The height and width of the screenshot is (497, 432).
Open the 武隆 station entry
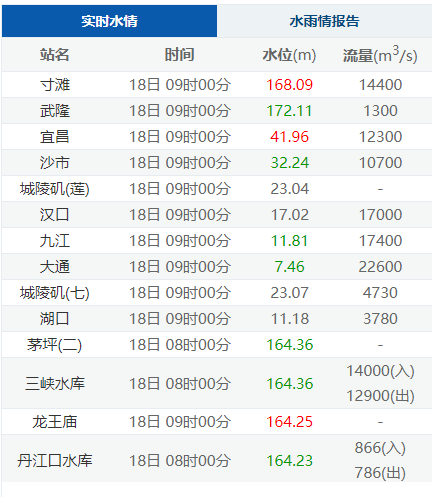tap(55, 111)
